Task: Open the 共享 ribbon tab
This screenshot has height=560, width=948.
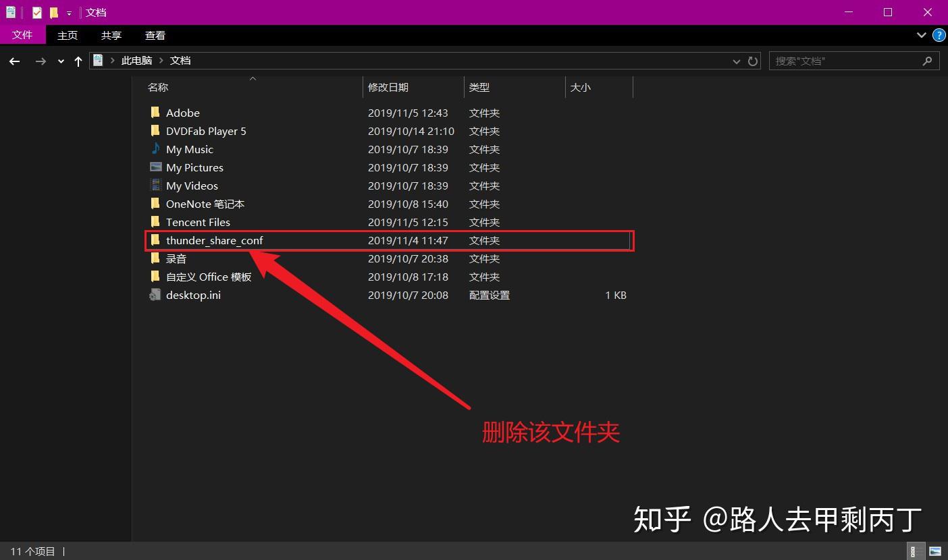Action: (x=111, y=35)
